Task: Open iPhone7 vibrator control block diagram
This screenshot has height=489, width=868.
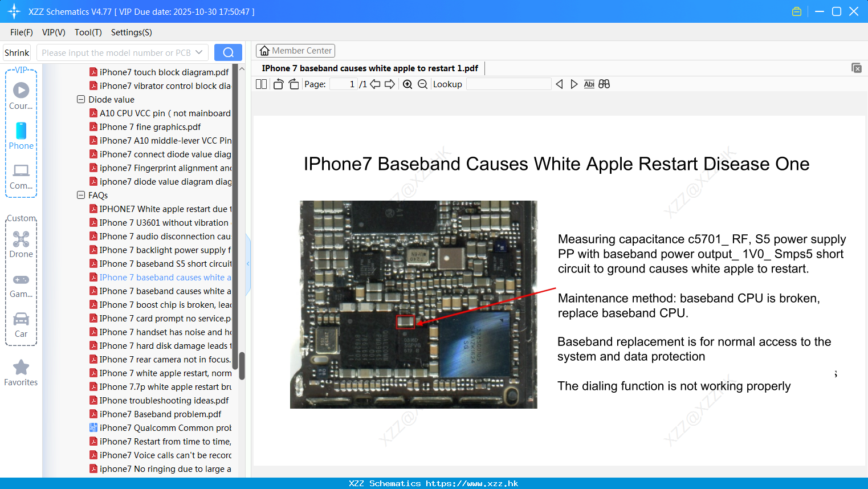Action: [160, 85]
